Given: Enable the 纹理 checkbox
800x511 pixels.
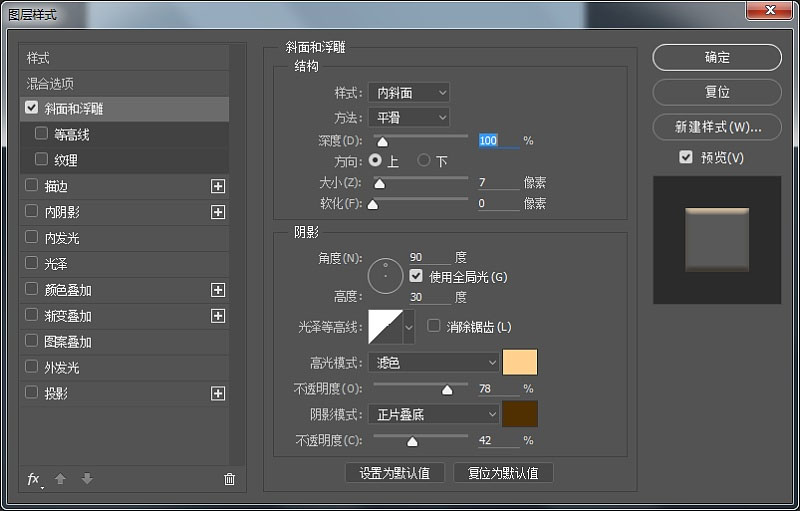Looking at the screenshot, I should tap(41, 159).
